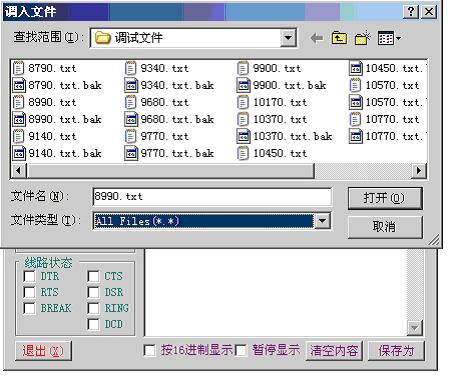Click the help question mark button
The image size is (449, 378).
[x=411, y=12]
